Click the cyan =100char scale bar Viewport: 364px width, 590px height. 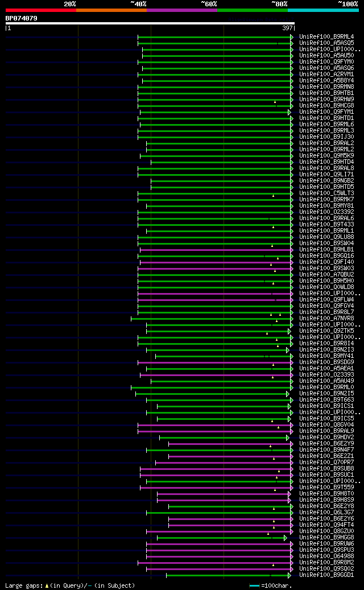(x=255, y=586)
